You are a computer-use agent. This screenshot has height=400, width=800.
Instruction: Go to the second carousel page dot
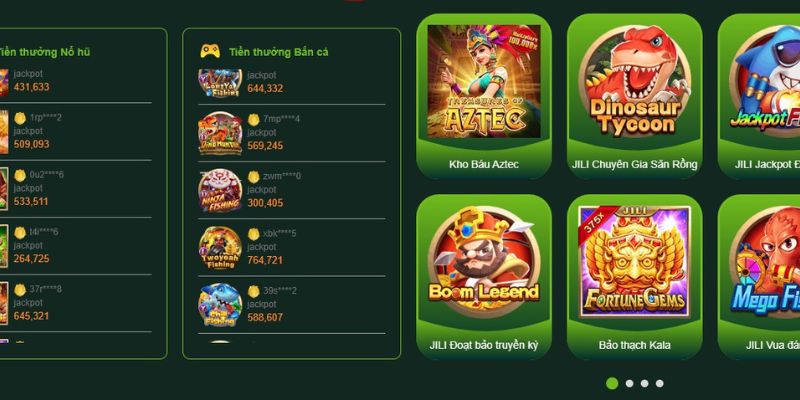(630, 383)
